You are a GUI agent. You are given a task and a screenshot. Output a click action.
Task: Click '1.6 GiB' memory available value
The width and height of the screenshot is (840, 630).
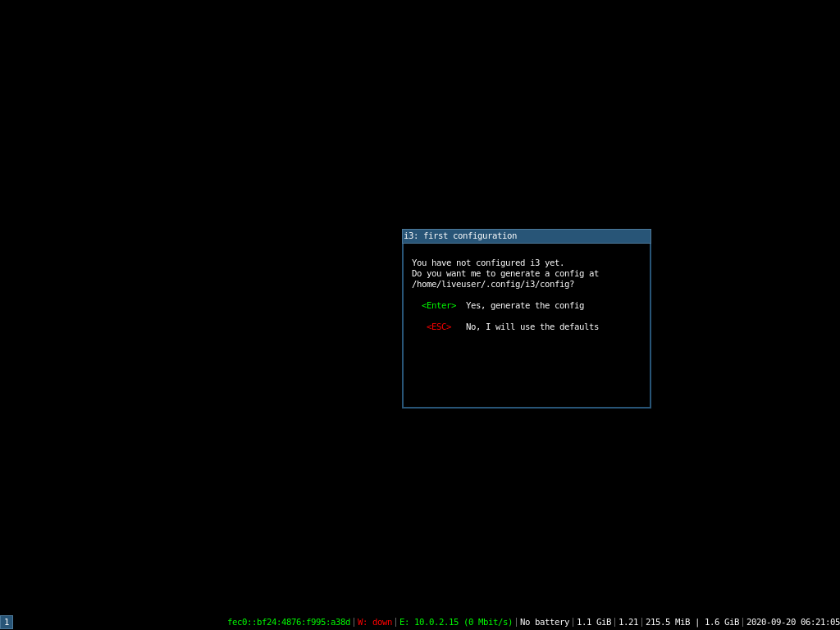(x=722, y=622)
